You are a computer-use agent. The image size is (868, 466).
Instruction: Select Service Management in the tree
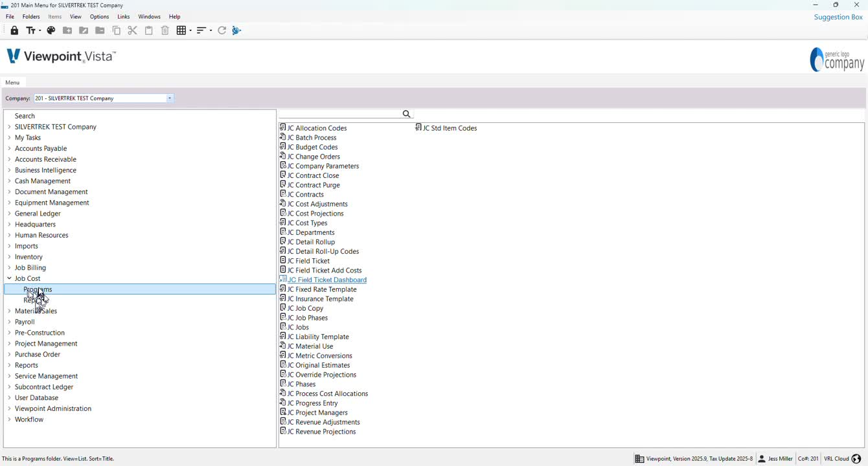click(x=46, y=376)
